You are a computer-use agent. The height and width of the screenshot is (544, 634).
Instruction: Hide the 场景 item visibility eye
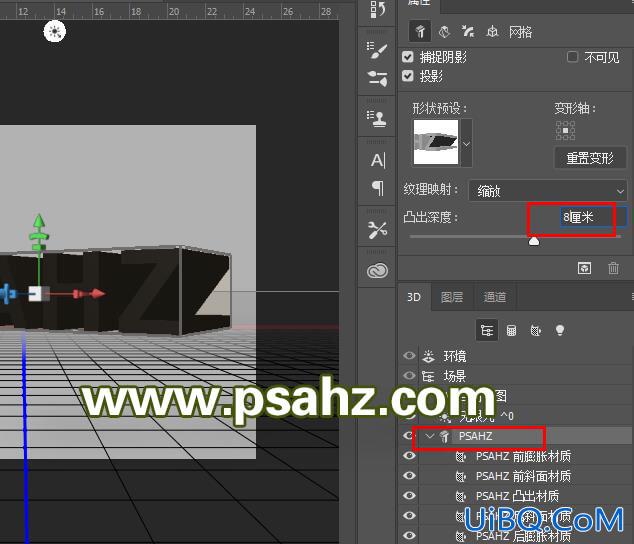(x=409, y=376)
